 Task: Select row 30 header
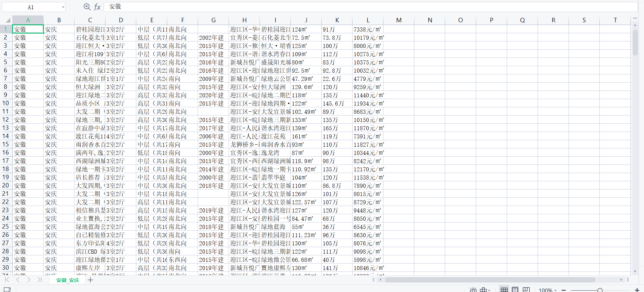click(6, 268)
